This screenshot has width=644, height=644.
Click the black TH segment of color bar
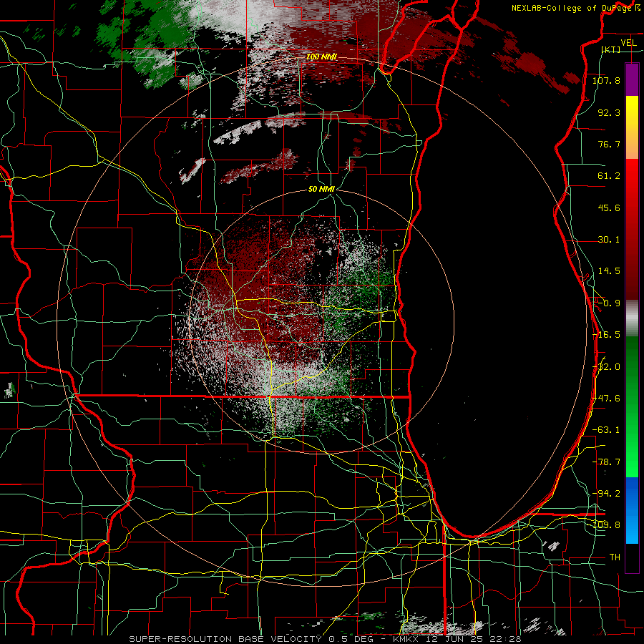[632, 558]
